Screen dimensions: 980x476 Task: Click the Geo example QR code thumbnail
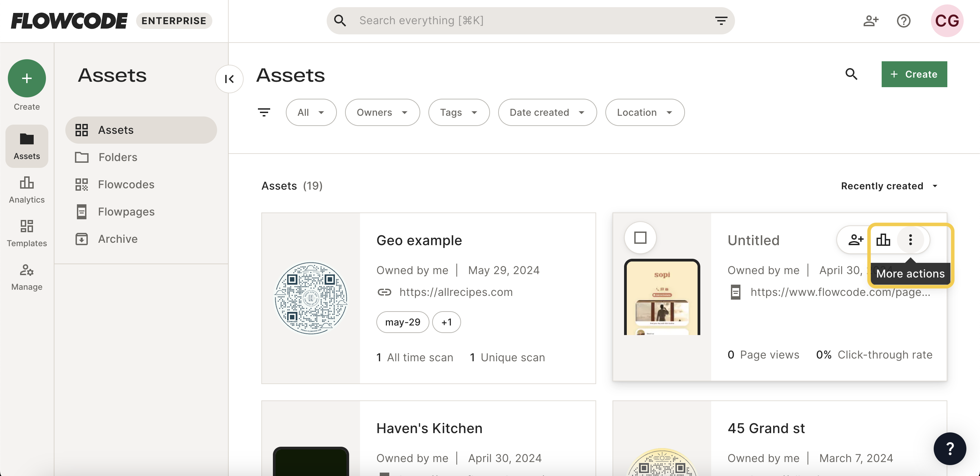[311, 298]
